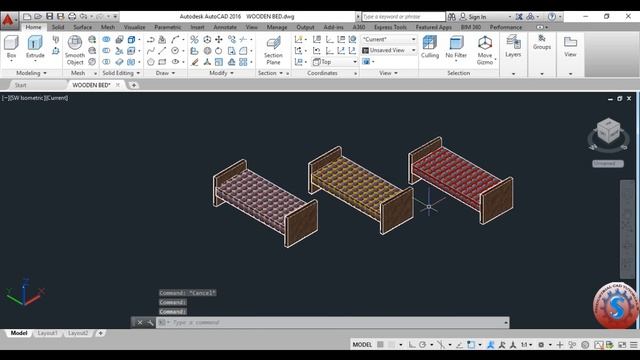Click the Open file icon in quick access toolbar
The width and height of the screenshot is (640, 360).
38,16
